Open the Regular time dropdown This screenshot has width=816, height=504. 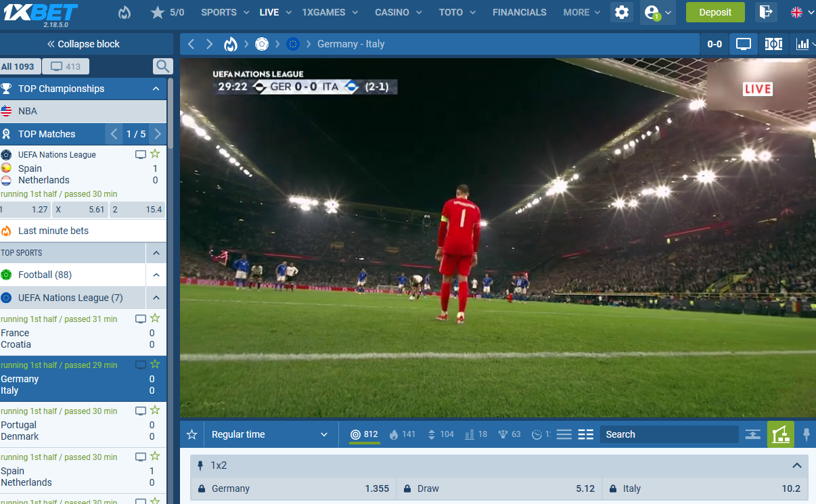point(269,434)
